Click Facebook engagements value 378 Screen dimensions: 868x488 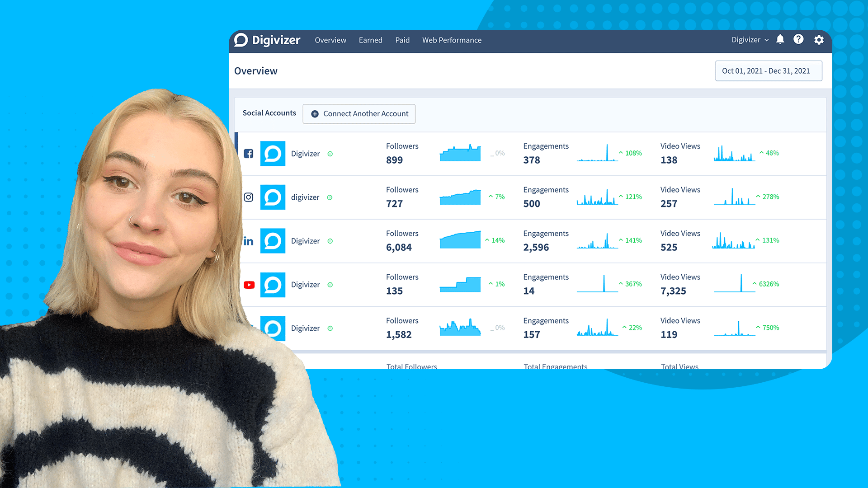coord(532,160)
